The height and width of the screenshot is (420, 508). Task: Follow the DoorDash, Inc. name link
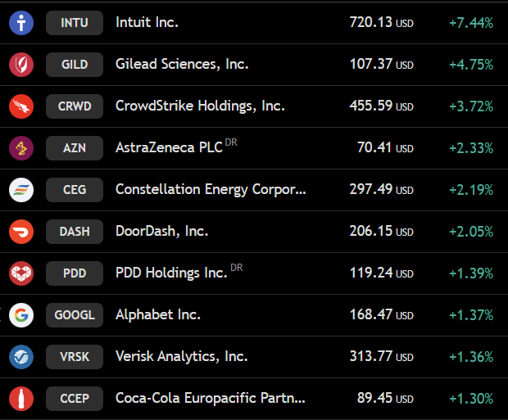click(x=162, y=231)
